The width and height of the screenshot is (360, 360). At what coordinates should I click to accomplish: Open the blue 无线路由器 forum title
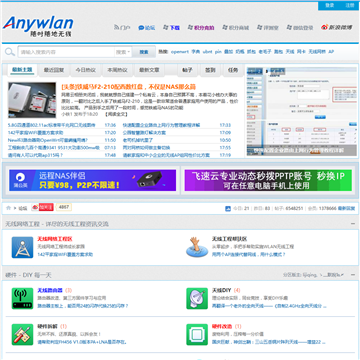pyautogui.click(x=50, y=290)
